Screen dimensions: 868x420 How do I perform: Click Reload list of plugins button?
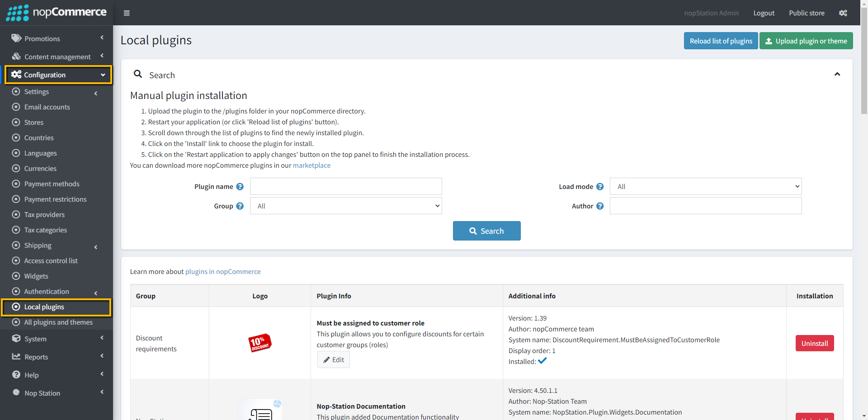(x=721, y=41)
